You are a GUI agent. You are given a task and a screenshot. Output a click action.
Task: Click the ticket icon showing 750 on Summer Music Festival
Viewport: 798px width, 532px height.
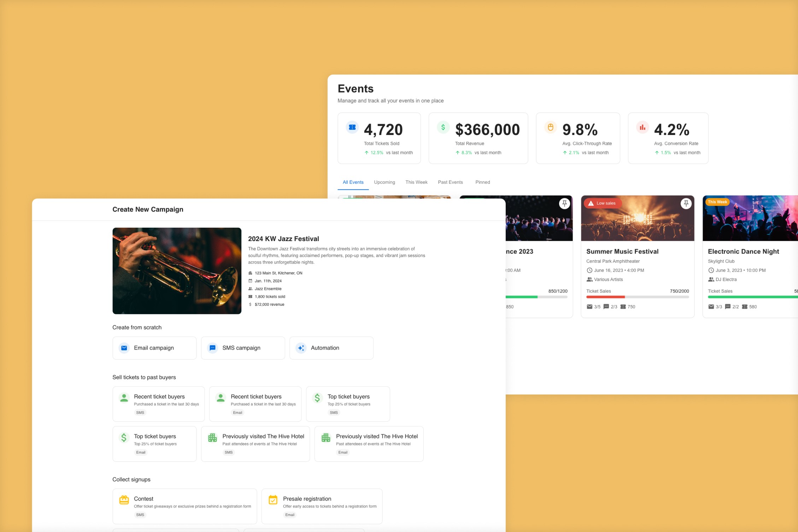click(x=623, y=307)
